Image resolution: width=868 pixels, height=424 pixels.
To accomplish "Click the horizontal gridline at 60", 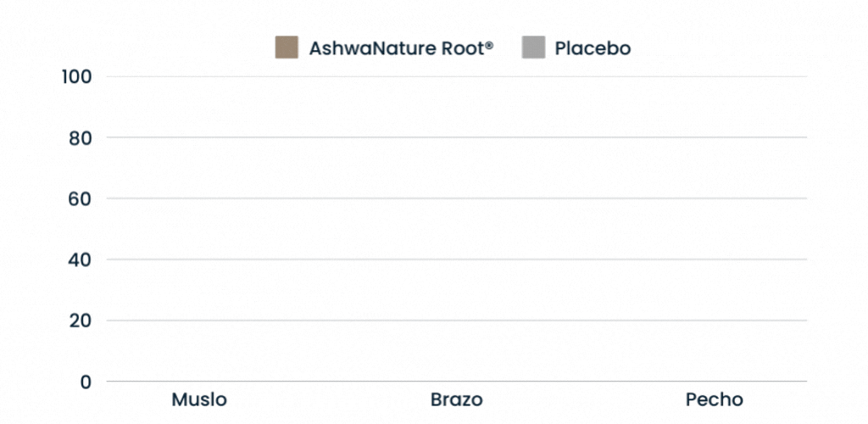I will click(456, 198).
